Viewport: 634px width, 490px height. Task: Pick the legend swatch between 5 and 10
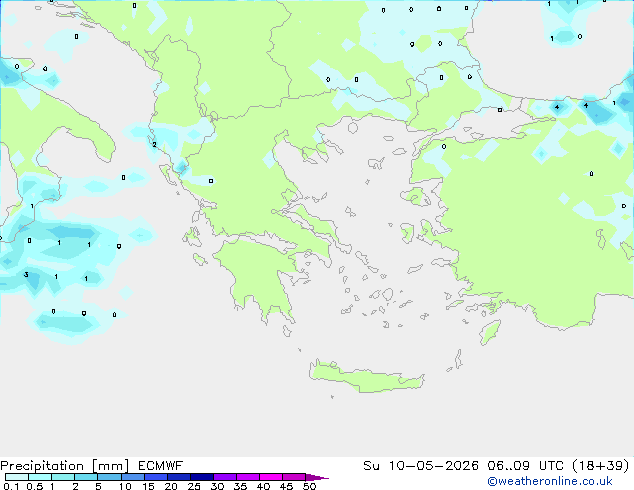point(109,477)
